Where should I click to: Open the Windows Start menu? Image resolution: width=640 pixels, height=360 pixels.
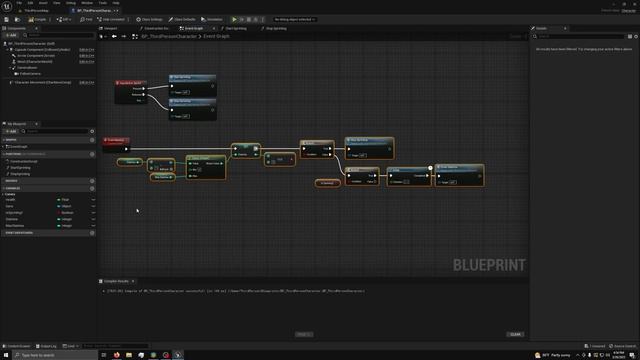[x=6, y=355]
